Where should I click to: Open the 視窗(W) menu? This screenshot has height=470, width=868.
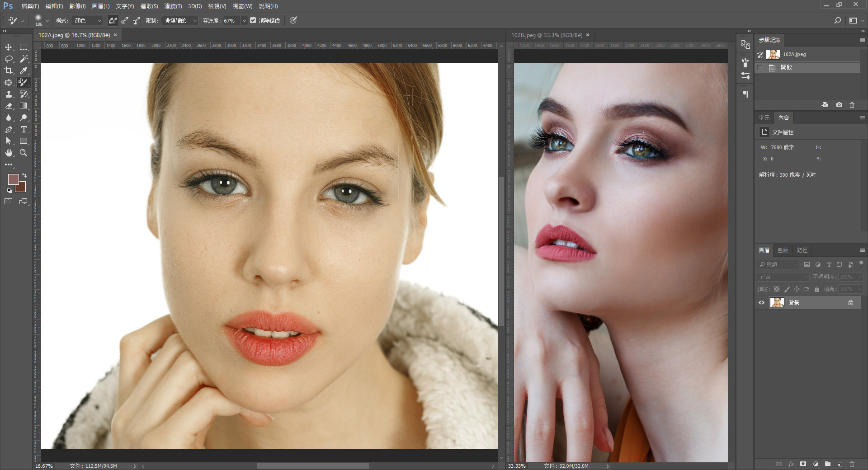pyautogui.click(x=242, y=6)
